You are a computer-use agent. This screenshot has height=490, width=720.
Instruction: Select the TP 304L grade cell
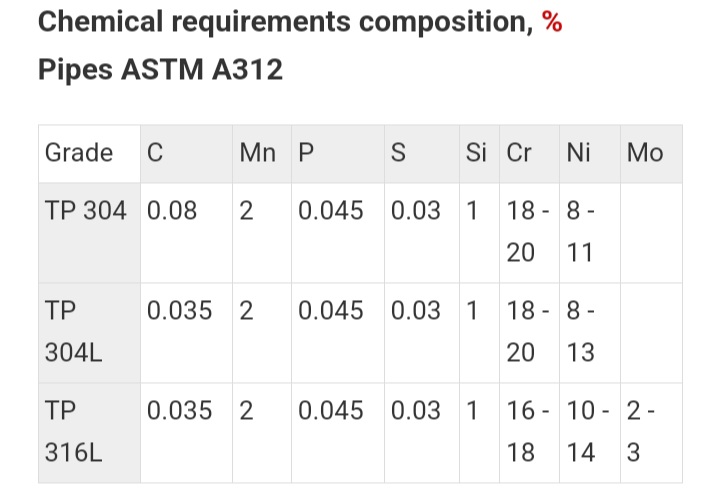click(90, 333)
